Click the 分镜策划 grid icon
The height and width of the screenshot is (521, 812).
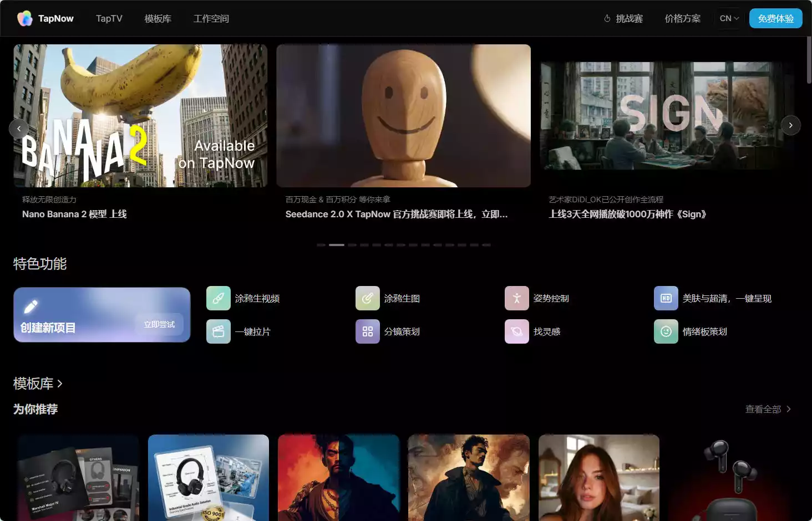(368, 331)
